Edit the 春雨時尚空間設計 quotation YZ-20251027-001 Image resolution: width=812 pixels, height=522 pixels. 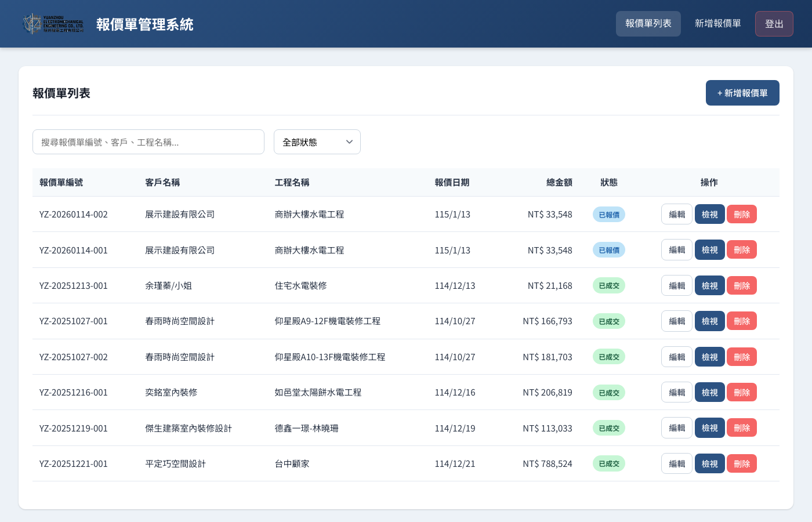(x=676, y=321)
